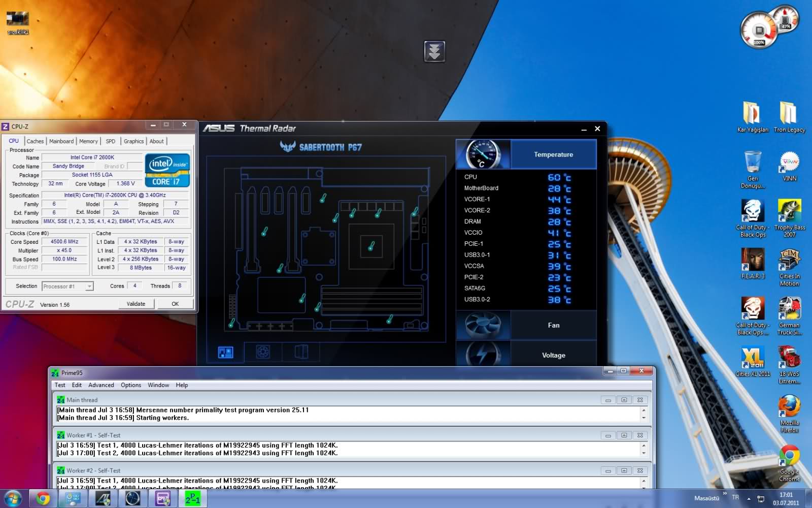Image resolution: width=812 pixels, height=508 pixels.
Task: Click the lightning bolt voltage icon
Action: coord(483,354)
